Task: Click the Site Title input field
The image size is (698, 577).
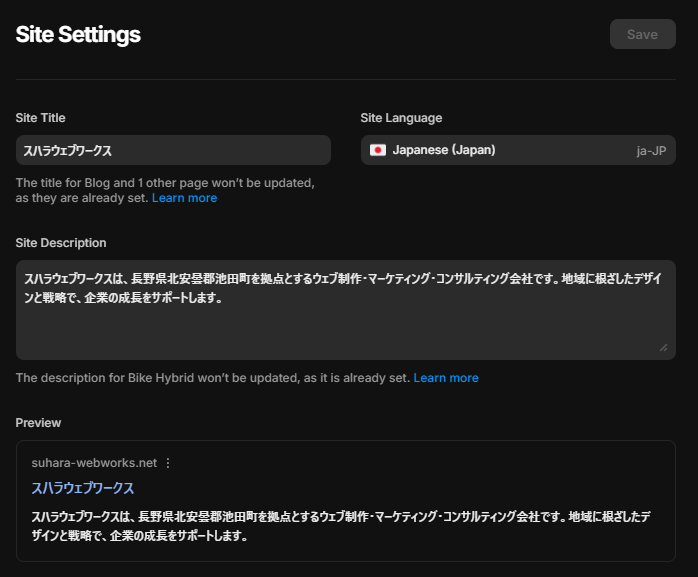Action: (x=173, y=150)
